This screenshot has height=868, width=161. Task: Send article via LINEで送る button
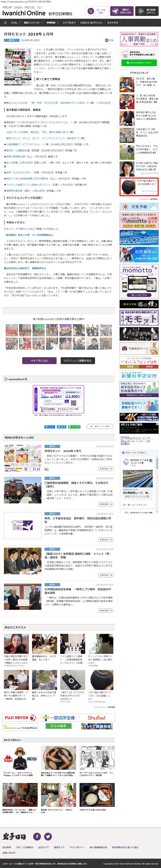pyautogui.click(x=74, y=427)
